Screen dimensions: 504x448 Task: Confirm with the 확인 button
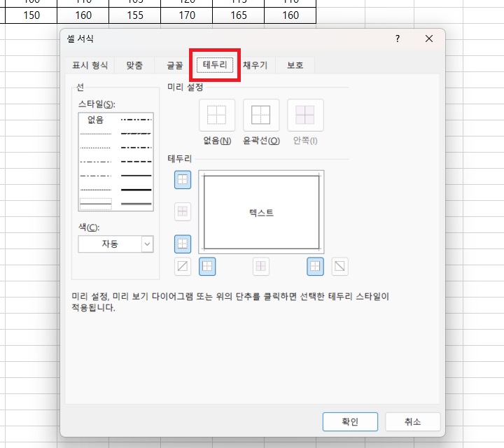350,421
